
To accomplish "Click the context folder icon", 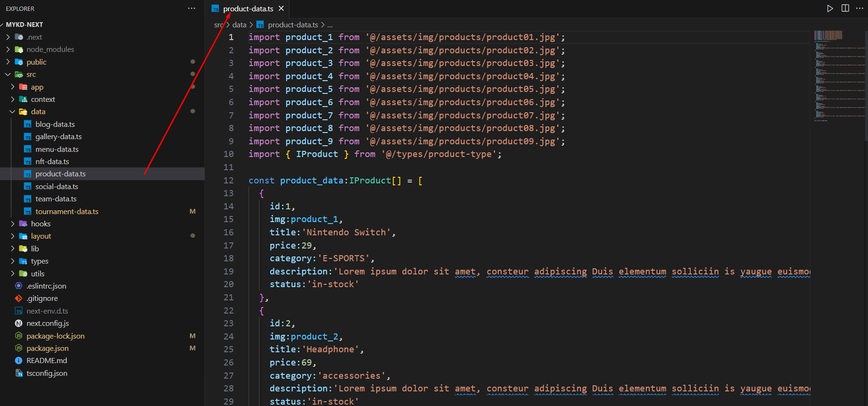I will point(23,99).
